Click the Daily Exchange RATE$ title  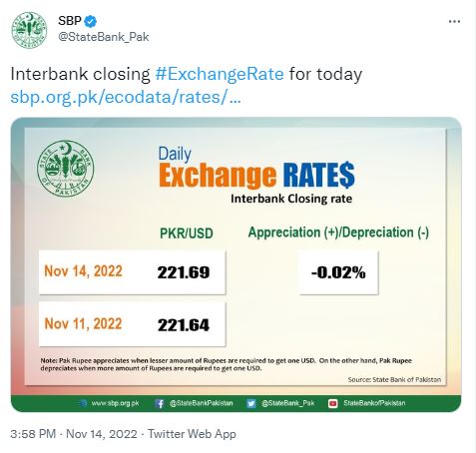click(256, 168)
